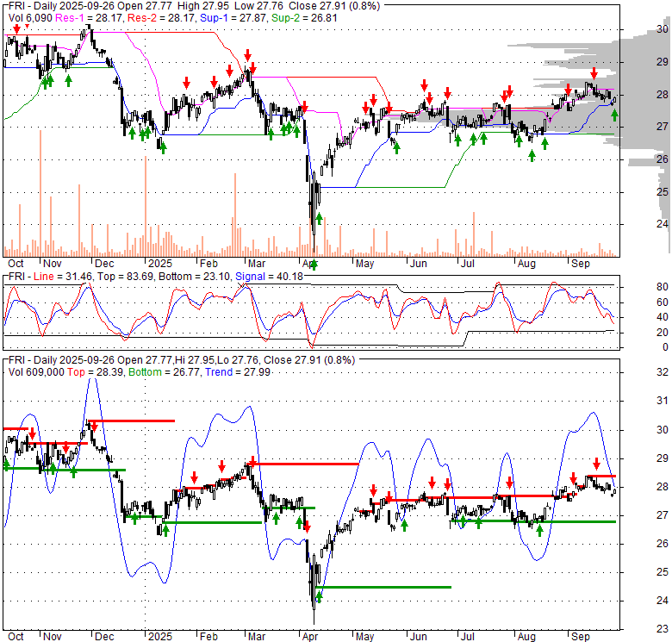Click the 'Dec' axis label under the lower chart
The width and height of the screenshot is (672, 642).
(x=104, y=637)
